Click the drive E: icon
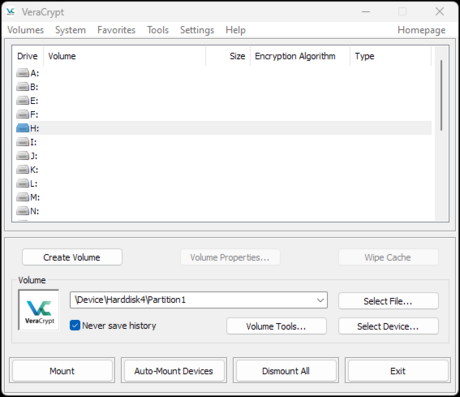 coord(23,101)
